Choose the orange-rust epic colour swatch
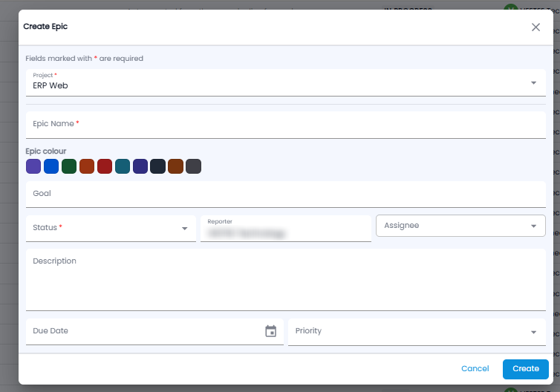The height and width of the screenshot is (392, 560). [87, 166]
